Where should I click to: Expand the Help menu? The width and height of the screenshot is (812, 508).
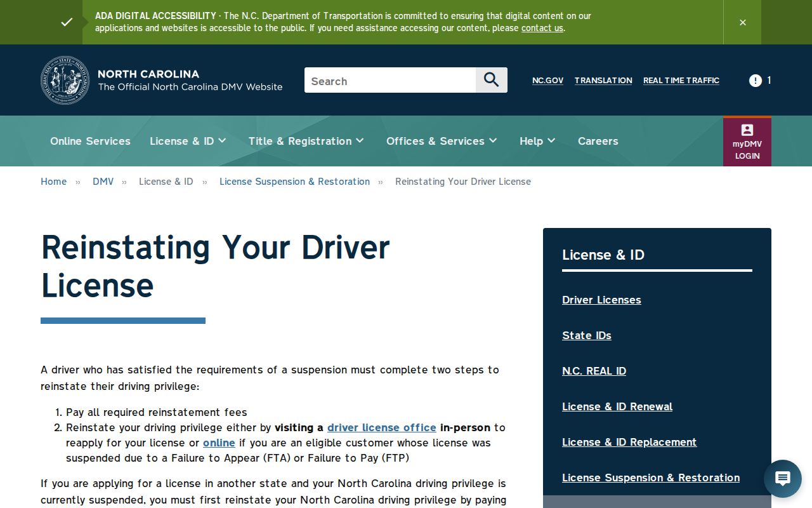pyautogui.click(x=537, y=141)
